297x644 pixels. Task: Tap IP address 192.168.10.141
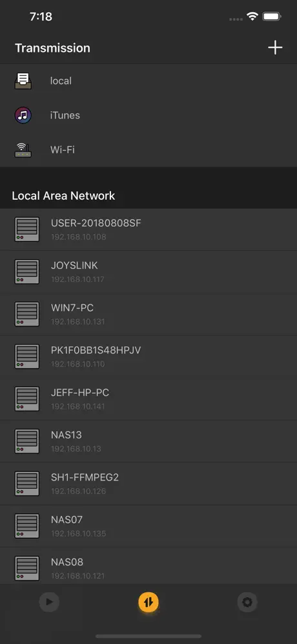tap(78, 407)
